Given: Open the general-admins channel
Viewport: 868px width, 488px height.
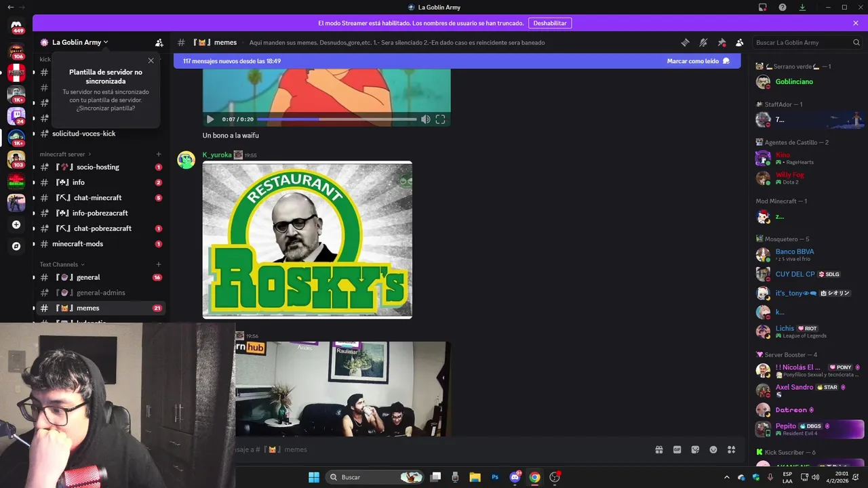Looking at the screenshot, I should coord(101,293).
